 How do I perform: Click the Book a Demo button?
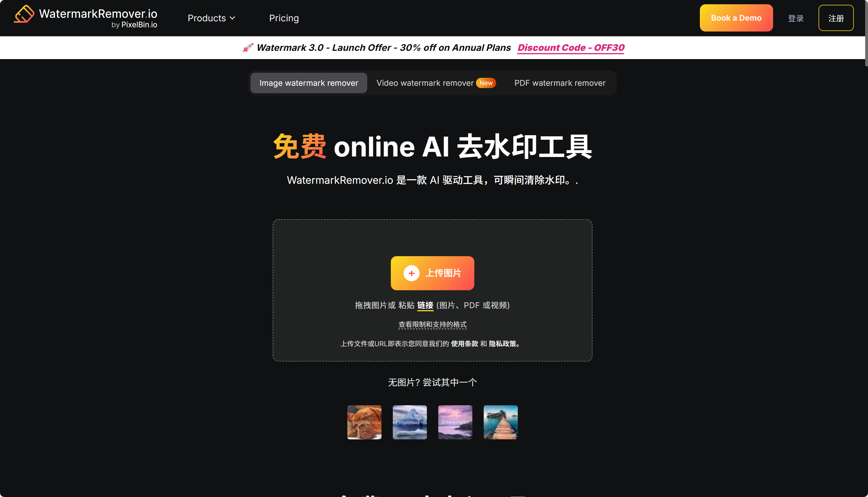coord(736,18)
